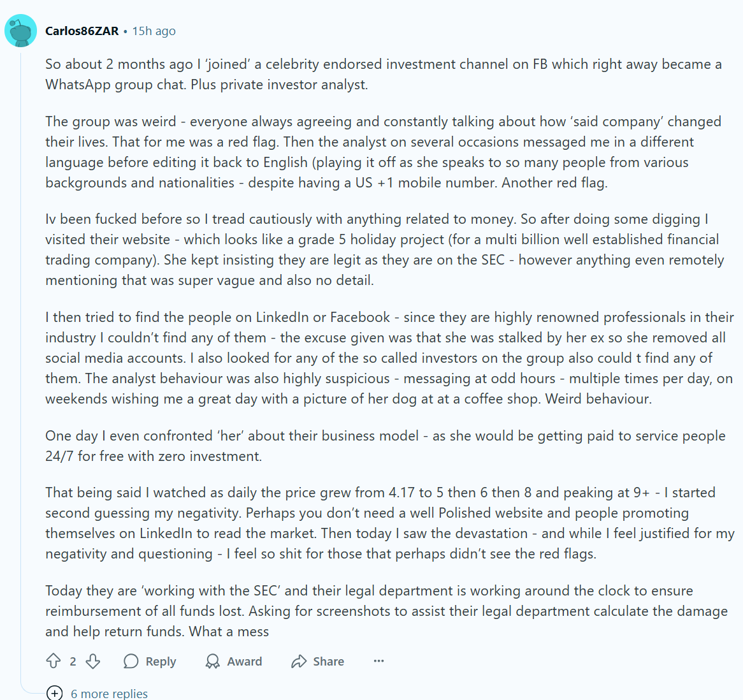Click the share arrow icon
Viewport: 743px width, 700px height.
[299, 661]
